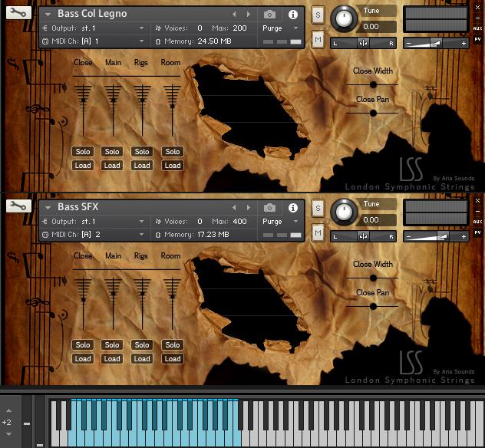Open Output dropdown for Bass Col Legno
Image resolution: width=485 pixels, height=448 pixels.
(141, 28)
